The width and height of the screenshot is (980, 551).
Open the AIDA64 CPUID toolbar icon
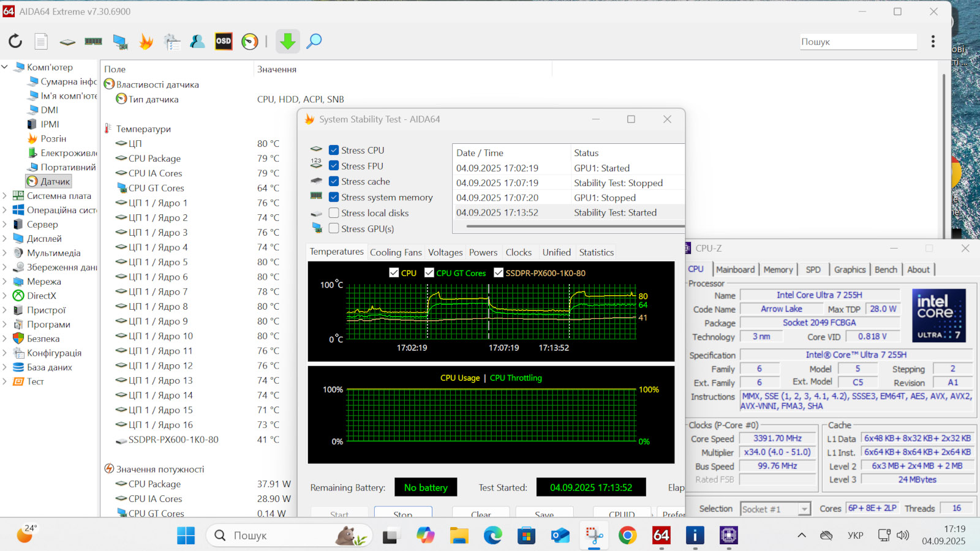pyautogui.click(x=172, y=41)
